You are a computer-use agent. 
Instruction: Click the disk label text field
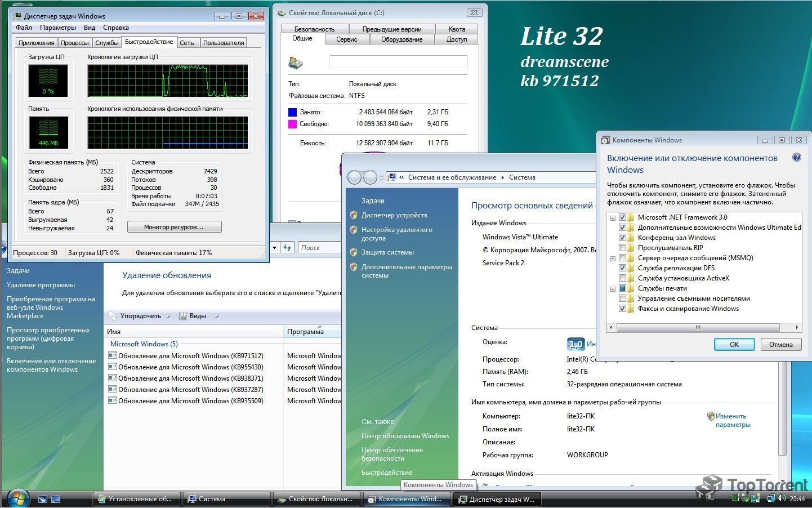tap(398, 61)
